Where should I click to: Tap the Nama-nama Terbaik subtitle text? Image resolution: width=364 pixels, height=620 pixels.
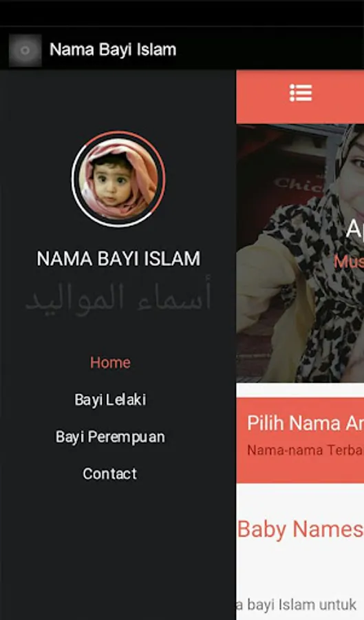[x=306, y=450]
